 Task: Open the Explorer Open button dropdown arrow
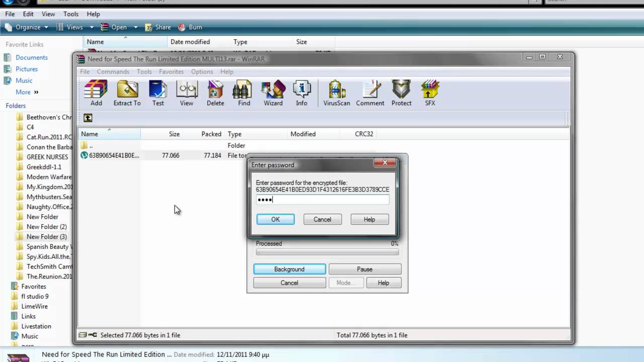pos(136,27)
